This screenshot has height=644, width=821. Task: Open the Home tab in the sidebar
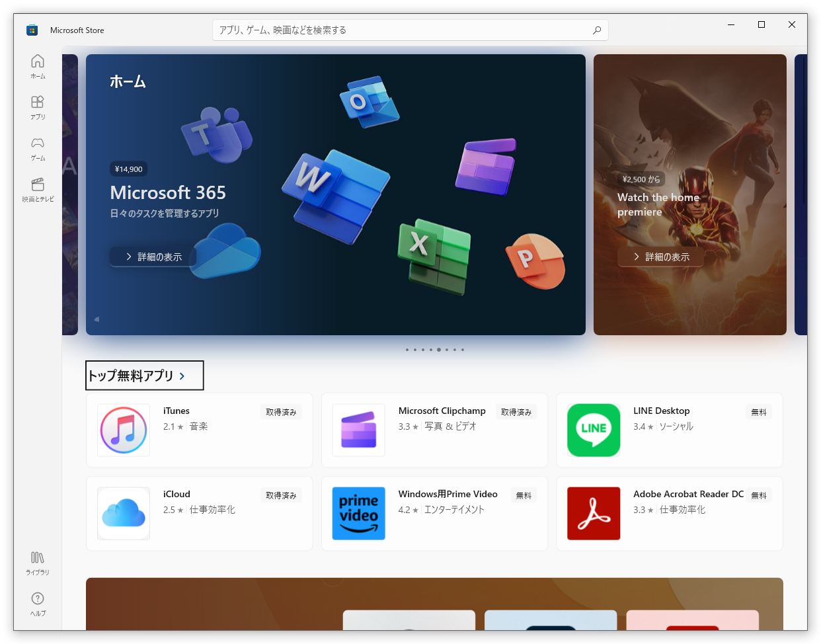point(38,66)
